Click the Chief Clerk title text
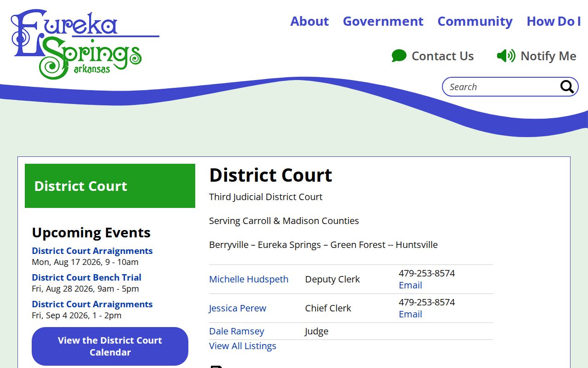 click(x=328, y=308)
